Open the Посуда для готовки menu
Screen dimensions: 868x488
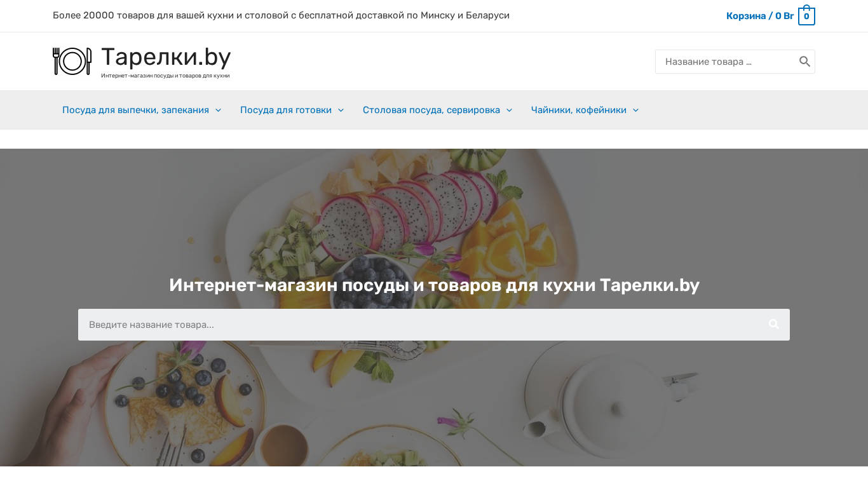tap(286, 110)
